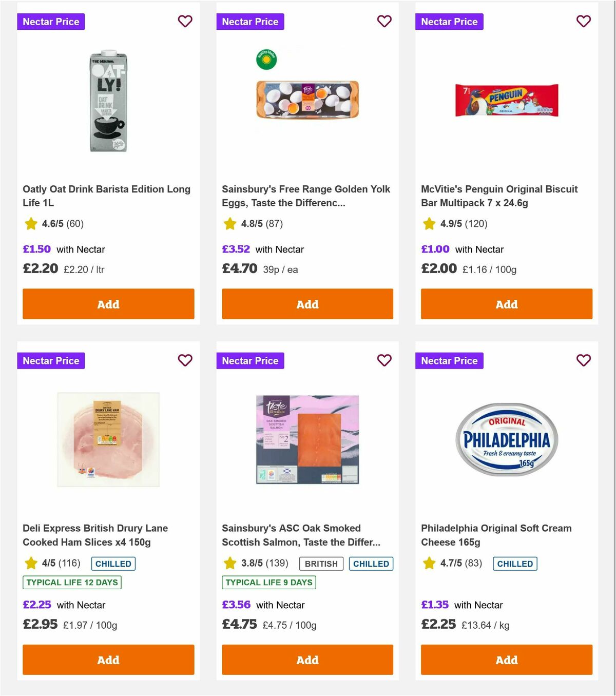
Task: Click the star icon on Scottish Salmon rating
Action: (230, 563)
